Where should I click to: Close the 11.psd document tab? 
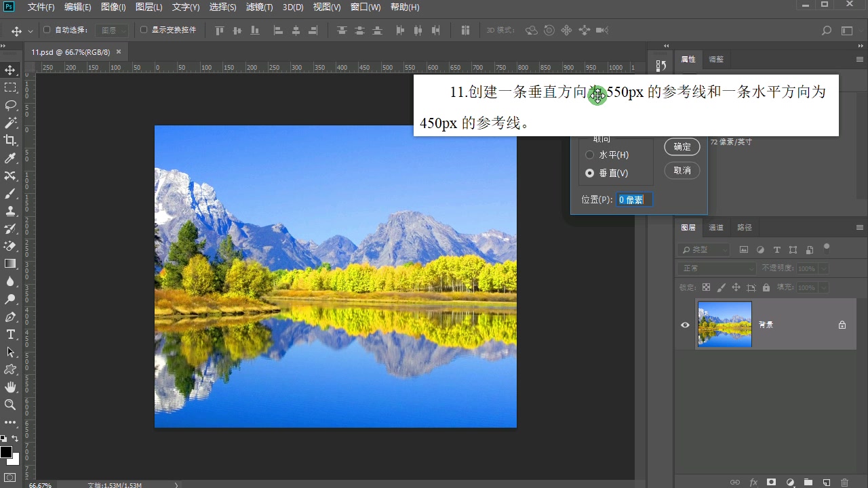pos(119,52)
